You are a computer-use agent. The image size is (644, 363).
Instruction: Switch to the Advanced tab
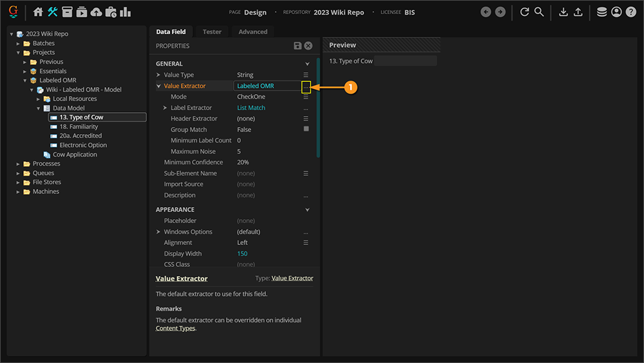(x=252, y=32)
